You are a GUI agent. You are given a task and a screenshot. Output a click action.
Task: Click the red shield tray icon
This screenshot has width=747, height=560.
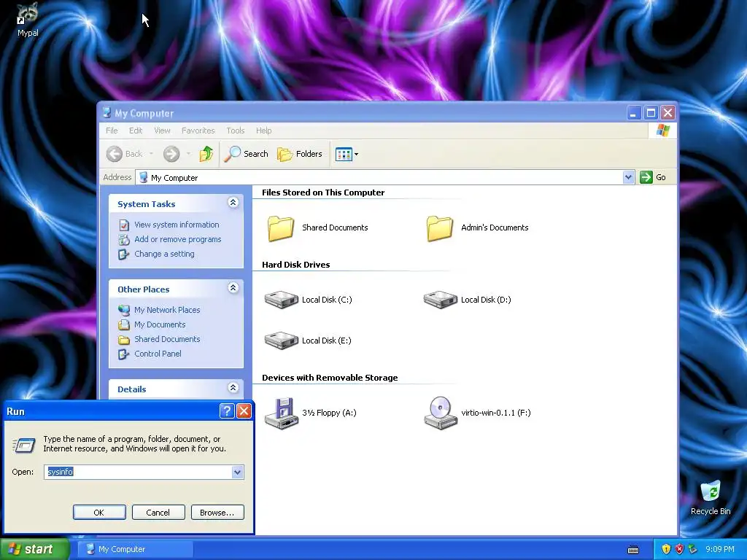pos(679,550)
